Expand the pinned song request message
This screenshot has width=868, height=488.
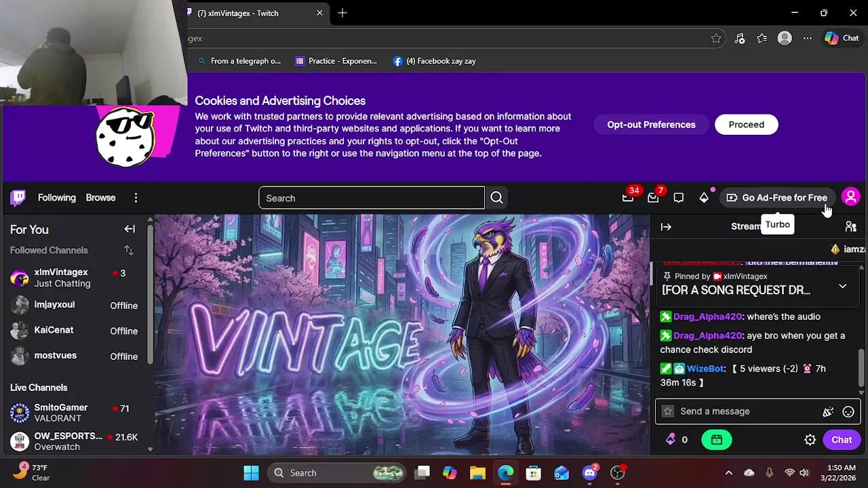(x=842, y=287)
